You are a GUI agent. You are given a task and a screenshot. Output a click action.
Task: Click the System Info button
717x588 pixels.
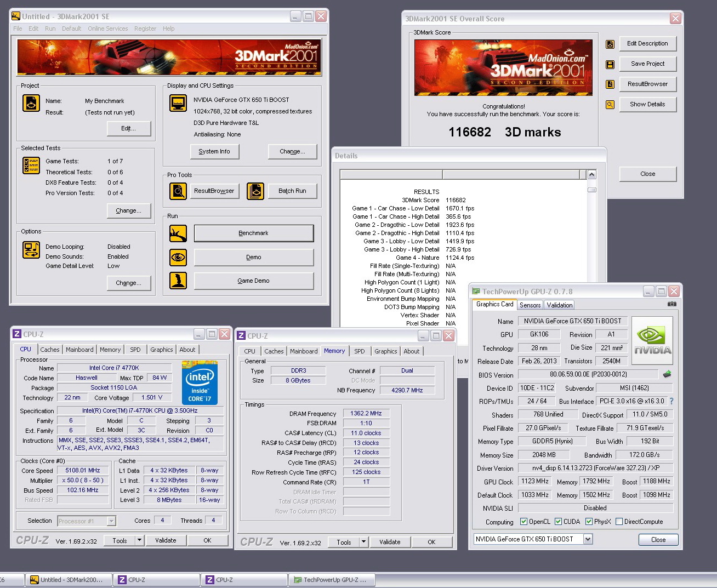coord(214,152)
